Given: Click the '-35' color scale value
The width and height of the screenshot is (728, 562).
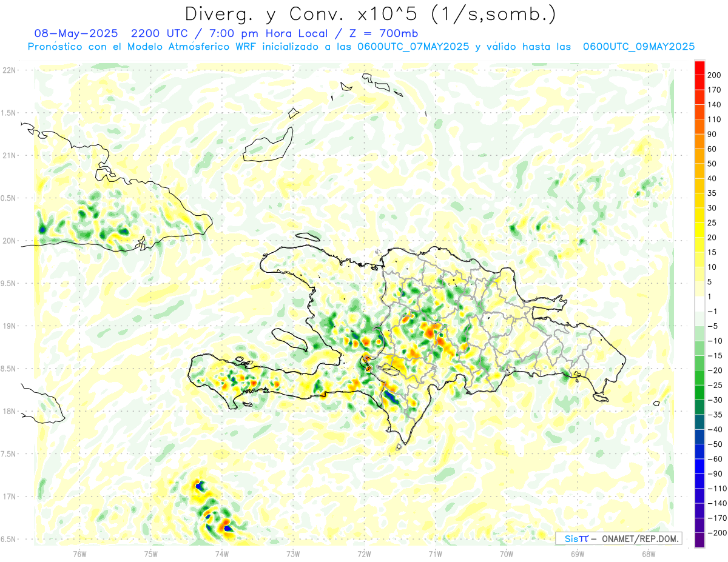Looking at the screenshot, I should 714,415.
